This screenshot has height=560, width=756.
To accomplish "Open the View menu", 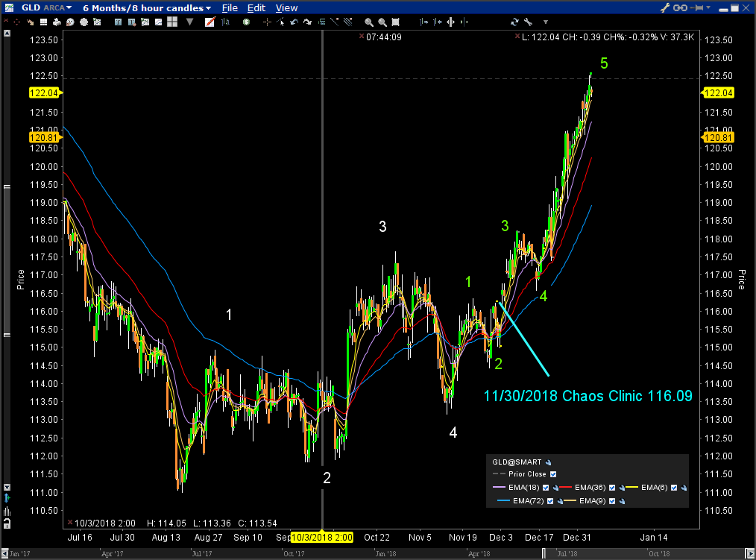I will click(287, 8).
